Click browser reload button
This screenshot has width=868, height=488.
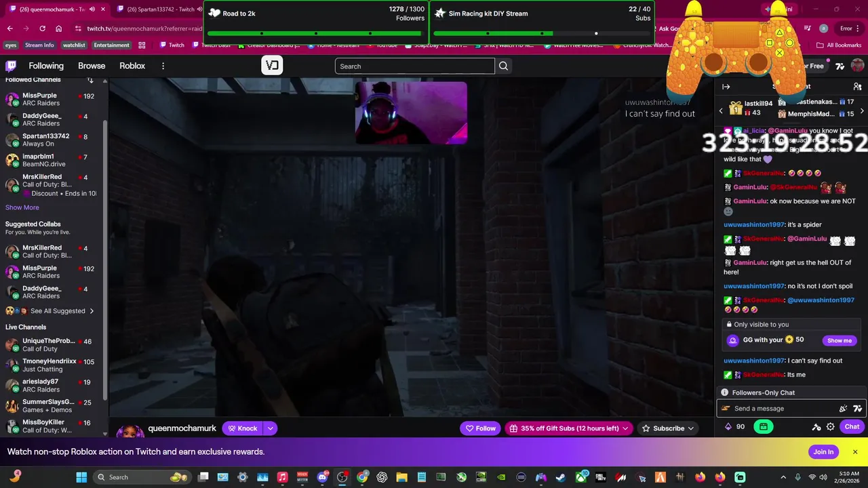[x=42, y=28]
